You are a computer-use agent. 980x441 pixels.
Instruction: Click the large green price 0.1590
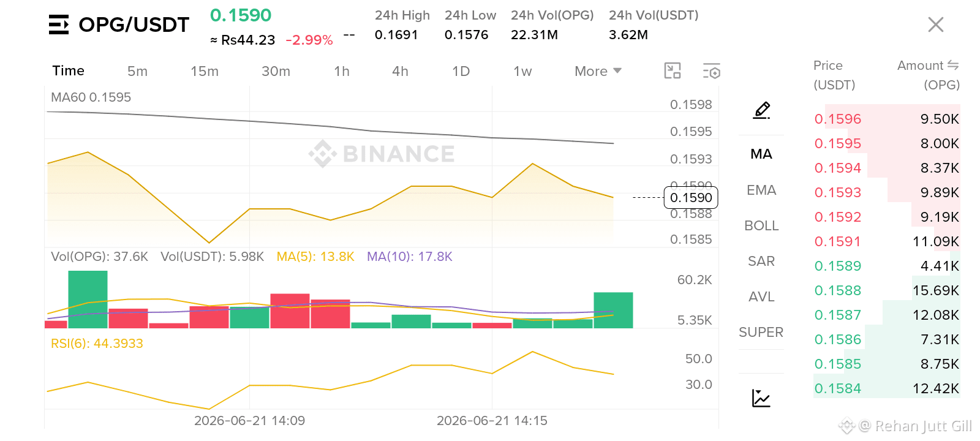coord(241,15)
